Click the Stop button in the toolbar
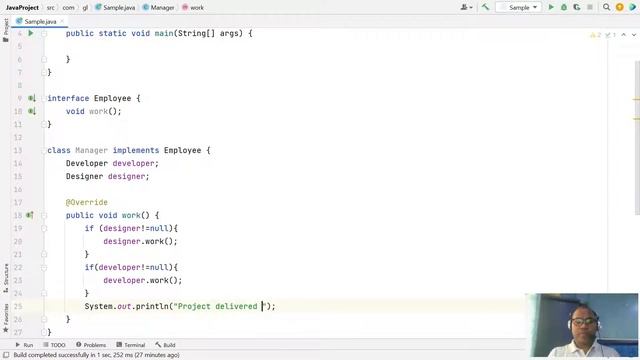Screen dimensions: 640x360 coord(590,7)
